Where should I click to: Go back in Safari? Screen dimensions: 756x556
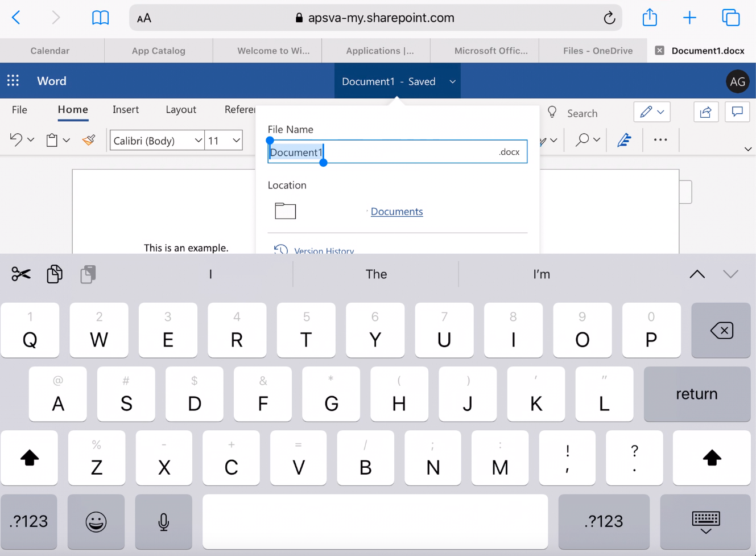pyautogui.click(x=16, y=18)
